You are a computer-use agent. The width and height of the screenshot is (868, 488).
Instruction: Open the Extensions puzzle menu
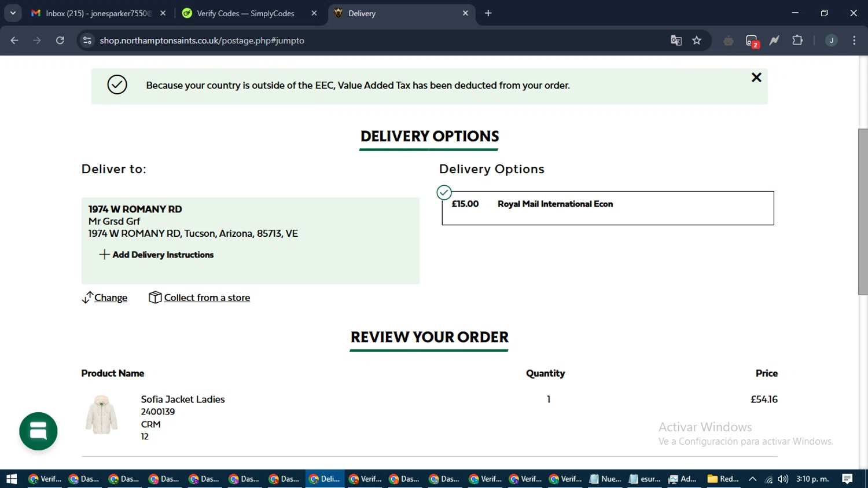pyautogui.click(x=797, y=41)
